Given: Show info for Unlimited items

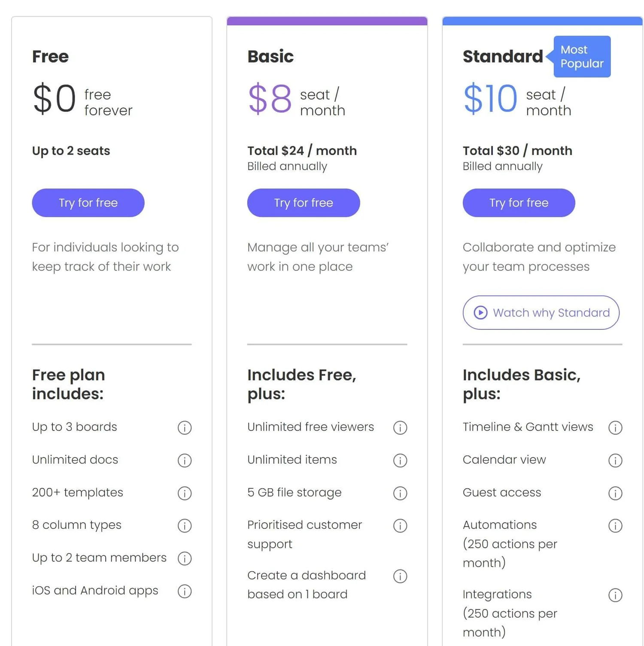Looking at the screenshot, I should (x=400, y=460).
